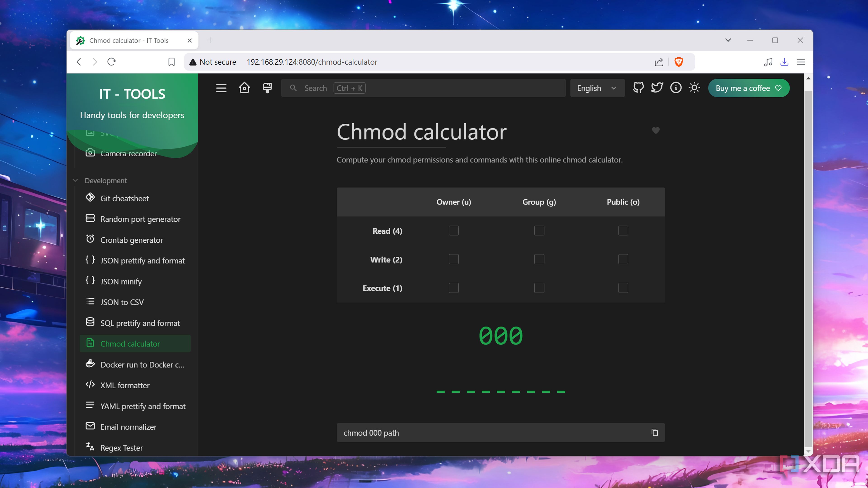Open the Git cheatsheet tool
This screenshot has width=868, height=488.
click(124, 198)
